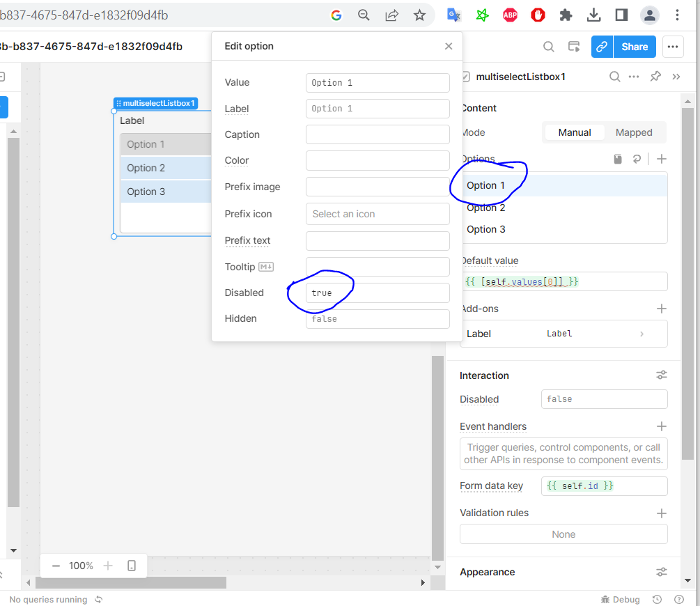Open the help question mark icon
Viewport: 700px width, 606px height.
pyautogui.click(x=679, y=599)
